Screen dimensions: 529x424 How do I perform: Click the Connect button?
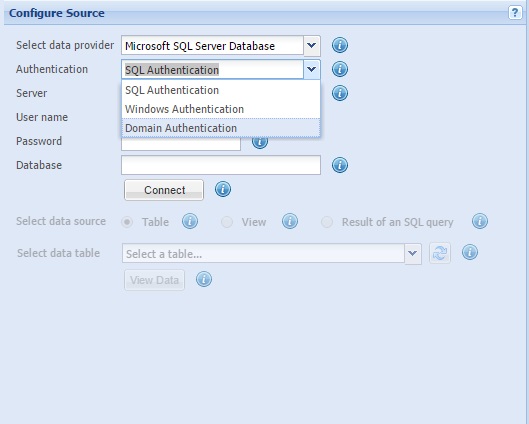coord(164,190)
